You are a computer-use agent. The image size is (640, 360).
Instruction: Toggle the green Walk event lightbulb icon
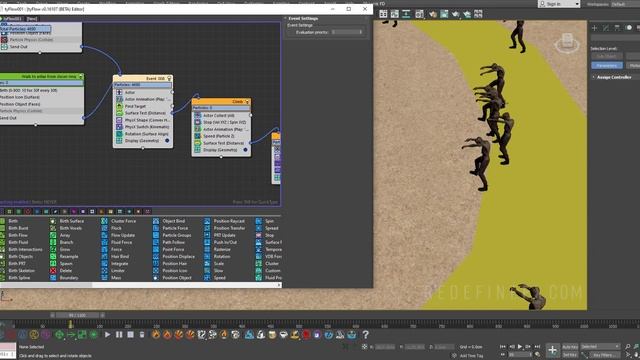(81, 77)
